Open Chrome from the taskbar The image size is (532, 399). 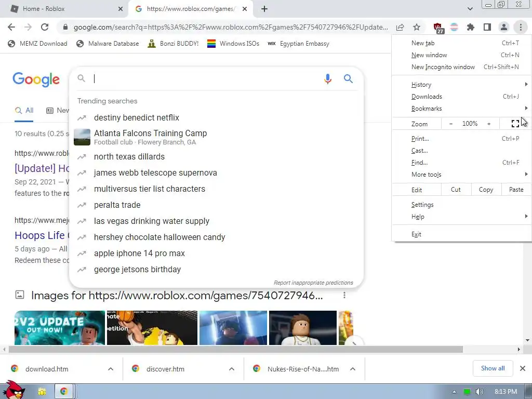point(63,392)
